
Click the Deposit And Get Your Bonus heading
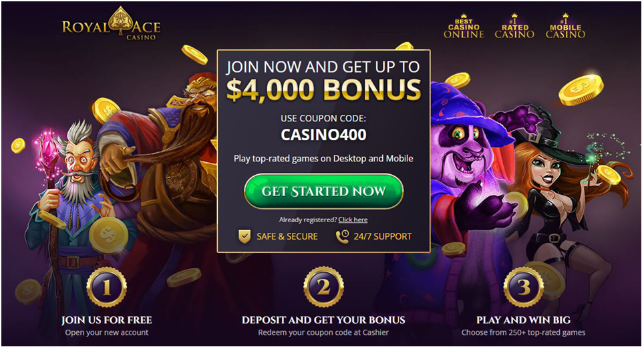(323, 320)
